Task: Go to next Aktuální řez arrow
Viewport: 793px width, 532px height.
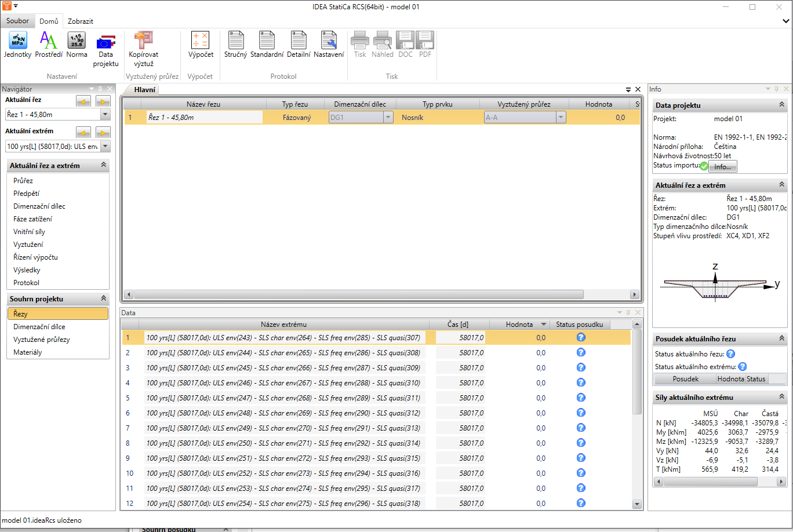Action: (x=103, y=101)
